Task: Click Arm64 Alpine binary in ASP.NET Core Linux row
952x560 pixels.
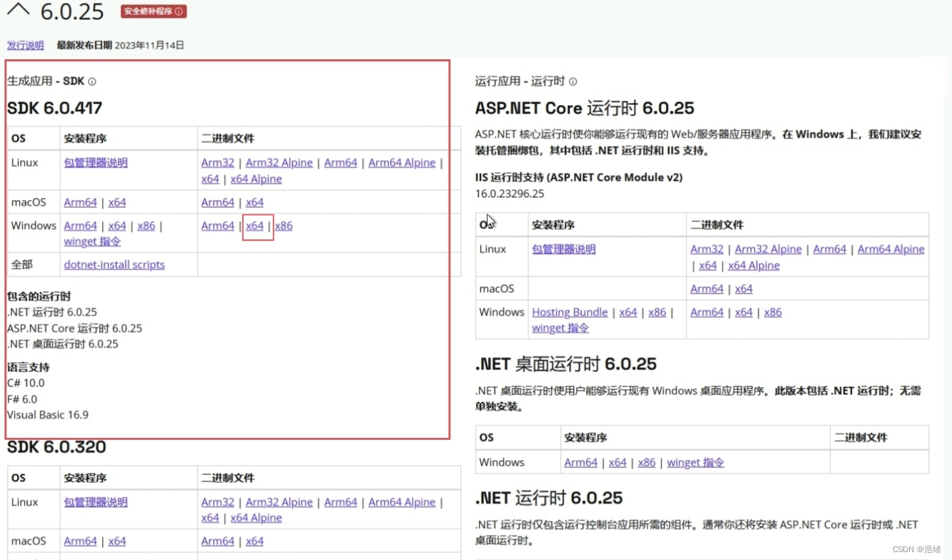Action: pyautogui.click(x=891, y=249)
